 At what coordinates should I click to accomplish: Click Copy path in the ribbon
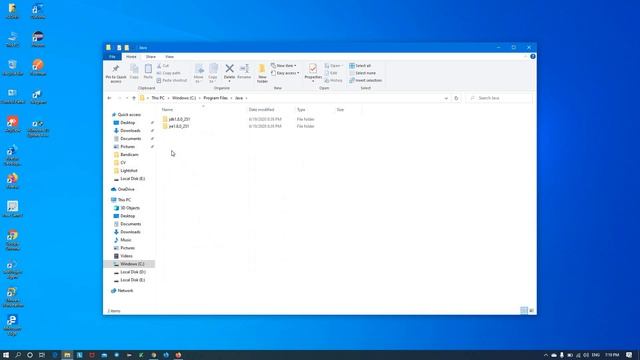pyautogui.click(x=169, y=73)
